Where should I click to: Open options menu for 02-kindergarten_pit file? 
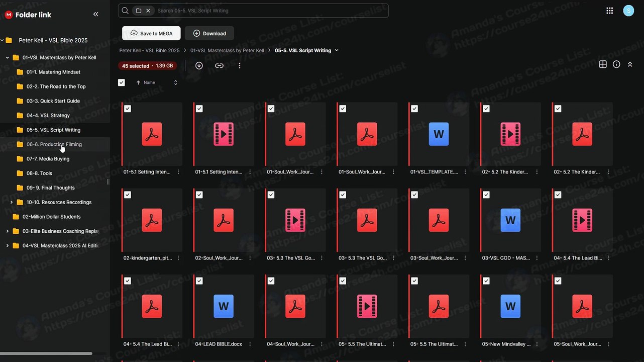click(178, 258)
